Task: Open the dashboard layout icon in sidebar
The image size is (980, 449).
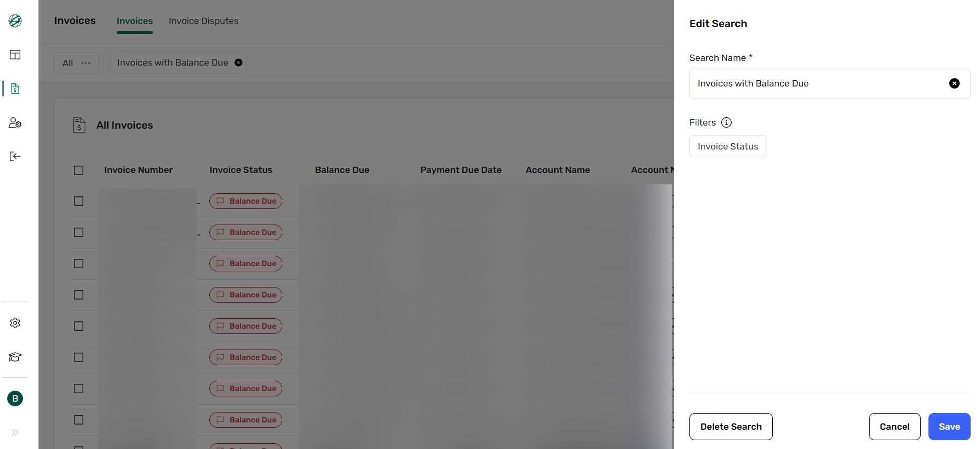Action: [x=15, y=55]
